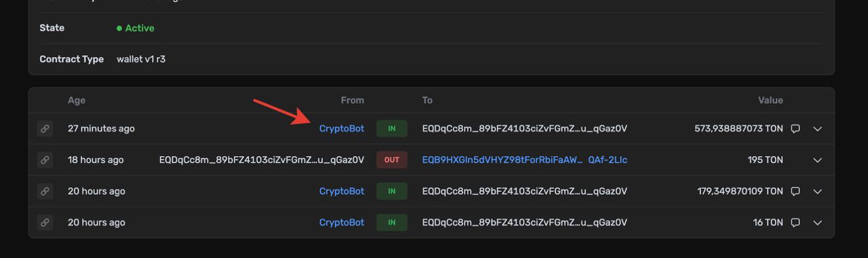
Task: Click the OUT badge on 195 TON row
Action: (392, 160)
